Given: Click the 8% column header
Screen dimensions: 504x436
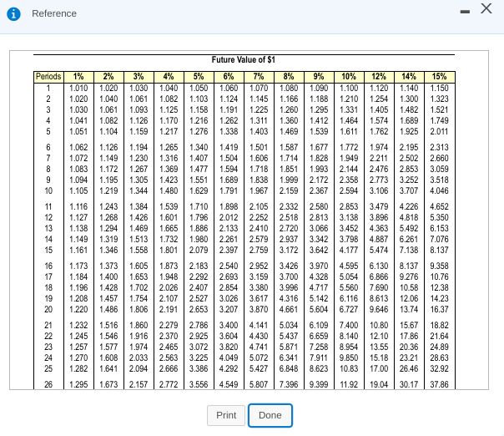Looking at the screenshot, I should 289,77.
